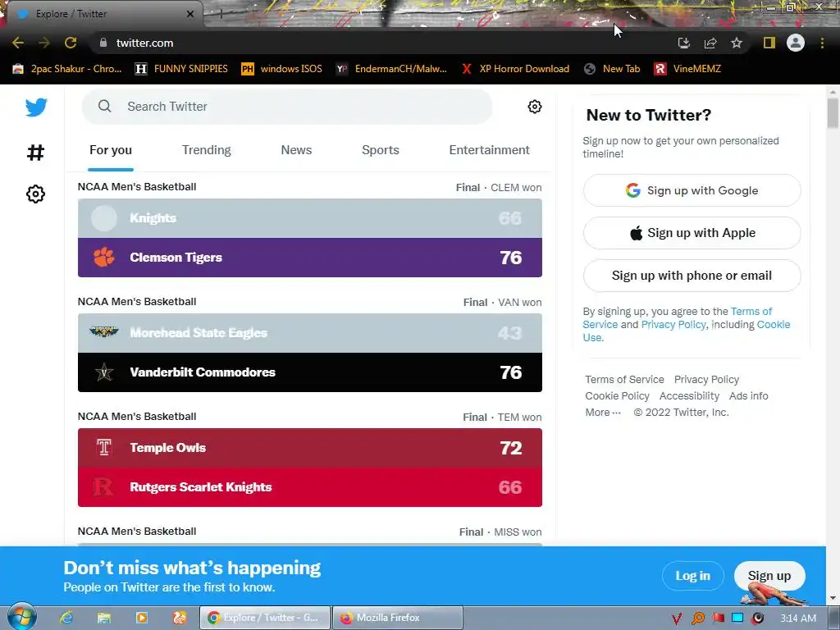This screenshot has height=630, width=840.
Task: Open Privacy Policy link in signup text
Action: click(673, 325)
